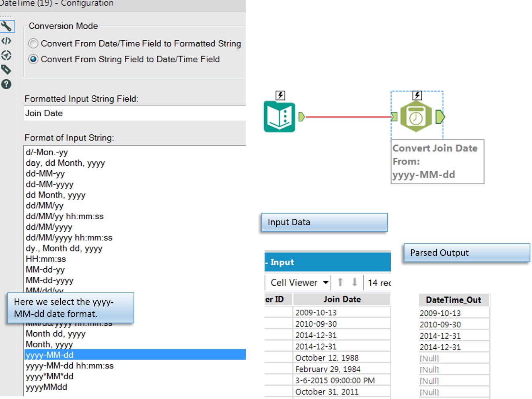Open the Navigation target icon in sidebar

click(6, 55)
